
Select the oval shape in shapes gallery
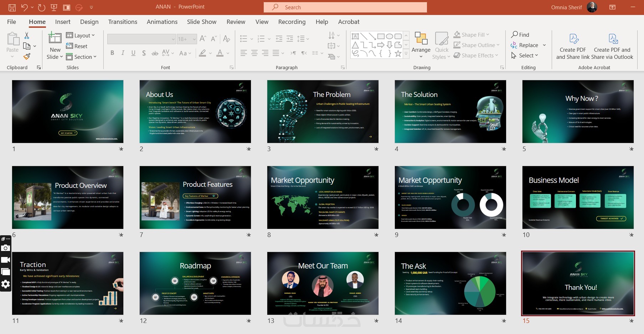[x=390, y=36]
